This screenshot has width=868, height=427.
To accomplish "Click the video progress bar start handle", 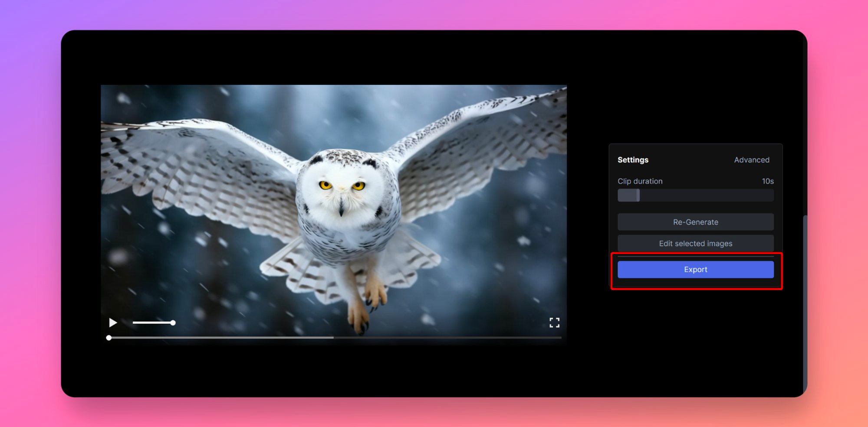I will pyautogui.click(x=109, y=338).
